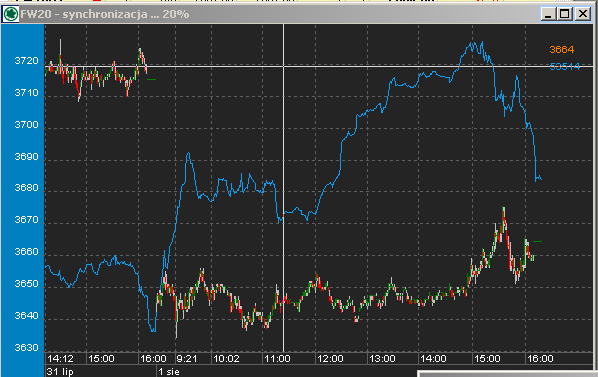Click the 3680 price axis label
This screenshot has height=377, width=598.
[26, 188]
